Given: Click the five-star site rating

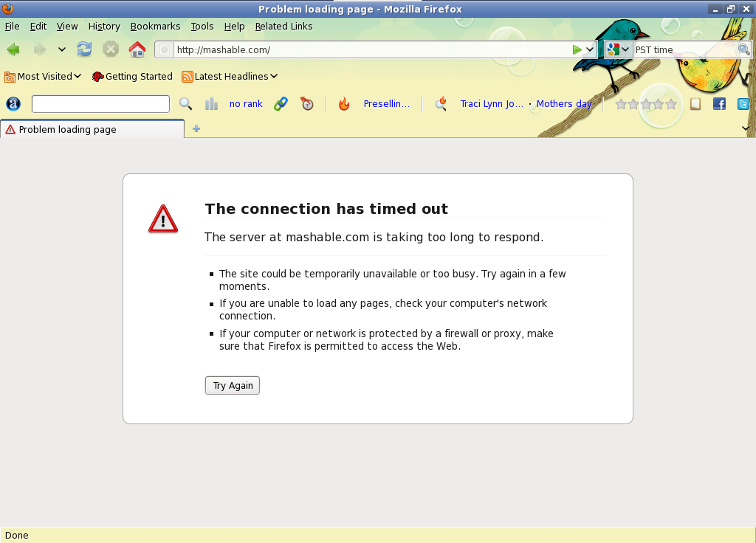Looking at the screenshot, I should tap(646, 104).
